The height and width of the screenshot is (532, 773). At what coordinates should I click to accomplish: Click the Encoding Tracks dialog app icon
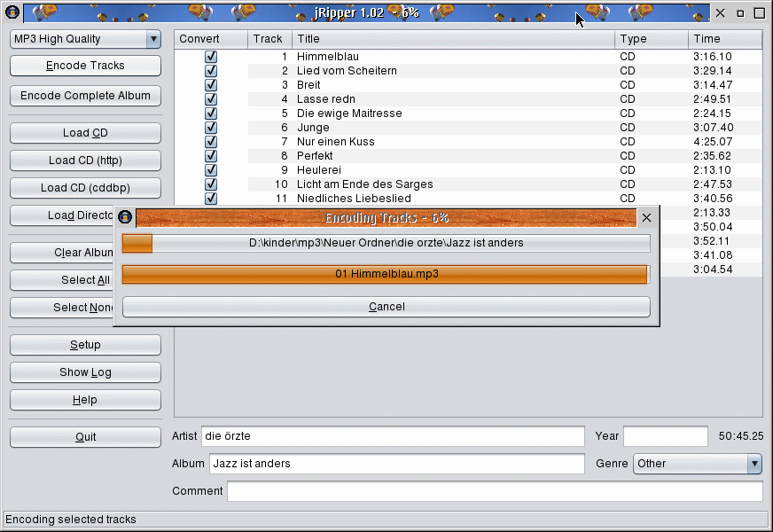(125, 217)
